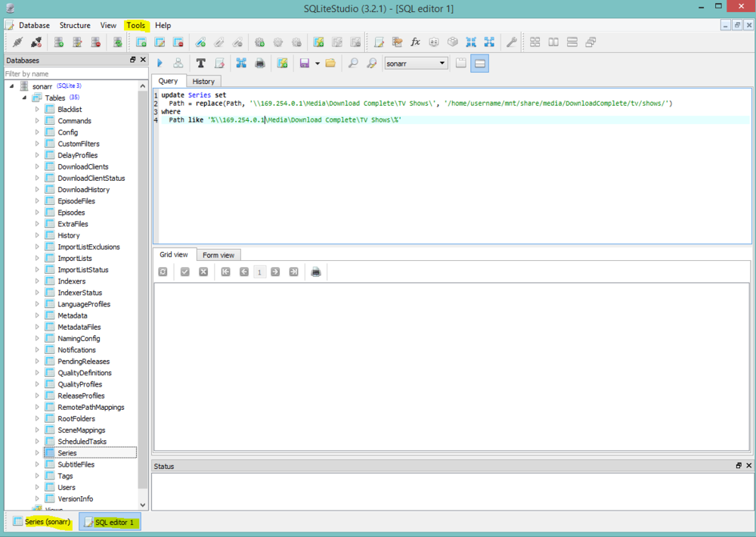
Task: Expand the Series table node
Action: click(37, 453)
